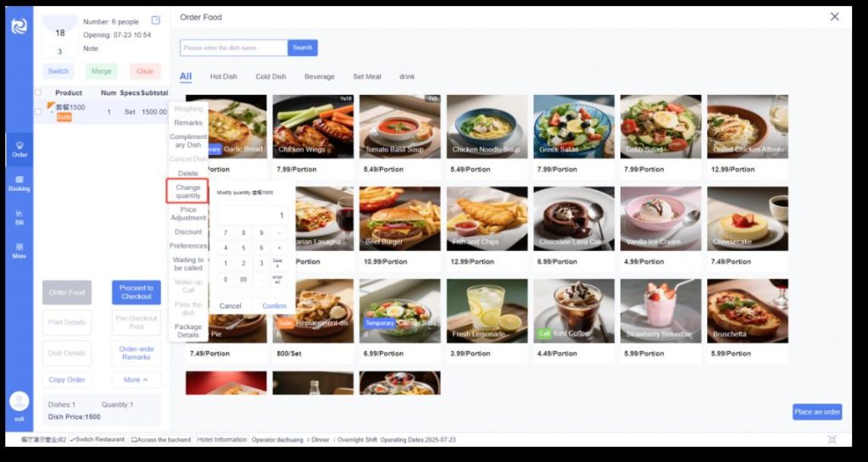
Task: Click Switch Restaurant in the status bar
Action: pos(97,439)
